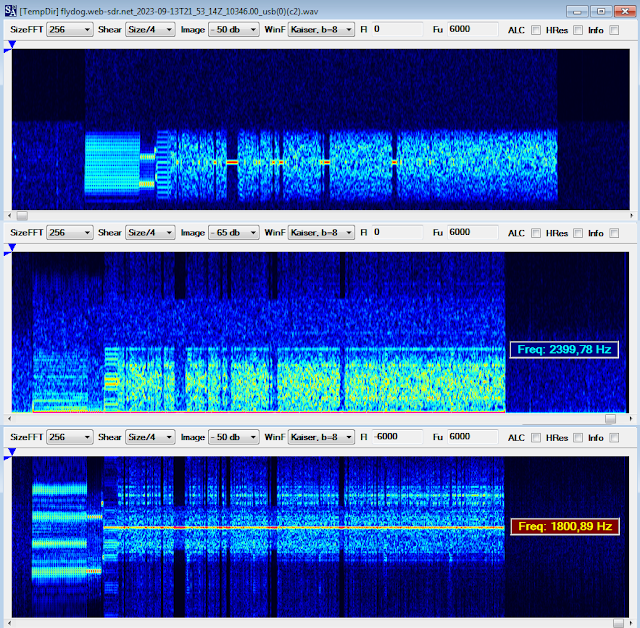Click Fu field showing 6000 in bottom panel
This screenshot has width=640, height=628.
click(473, 437)
